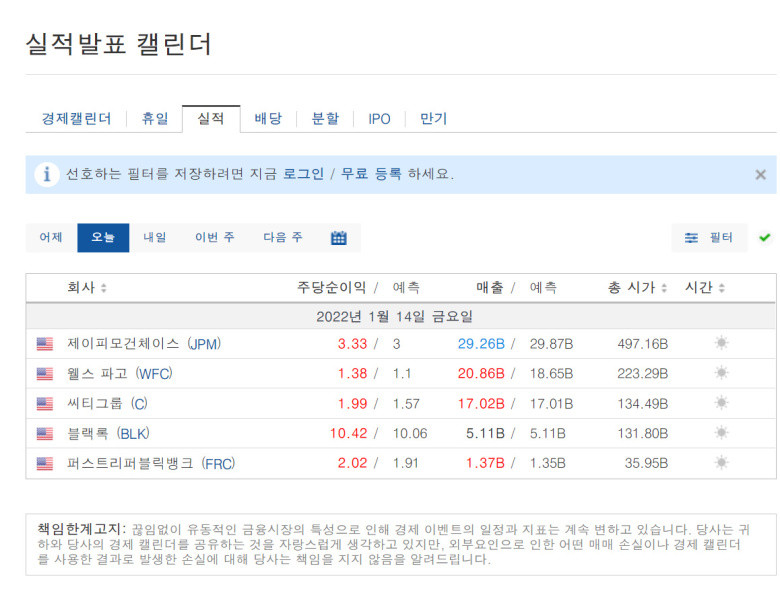Click WFC EPS forecast 1.1
This screenshot has width=780, height=591.
point(402,374)
